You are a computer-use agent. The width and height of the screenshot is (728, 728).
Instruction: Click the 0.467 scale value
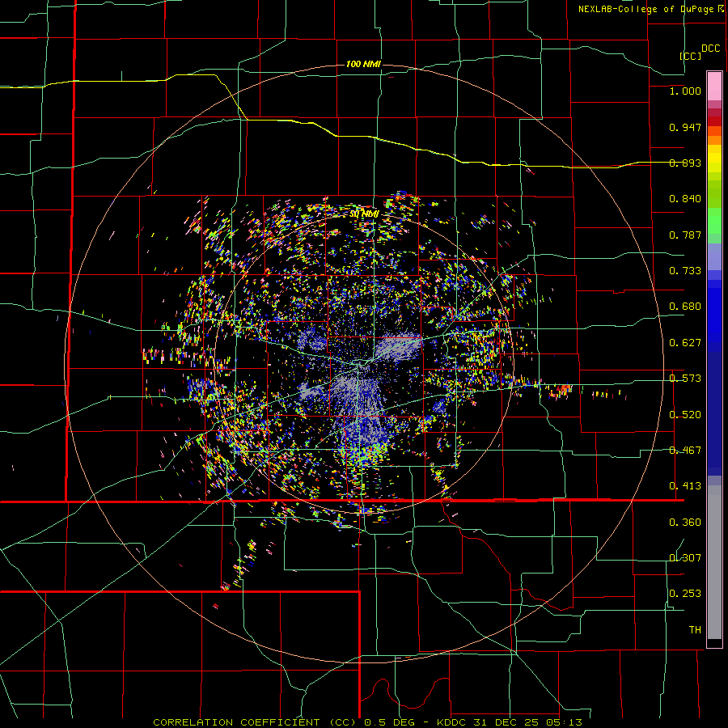coord(685,451)
